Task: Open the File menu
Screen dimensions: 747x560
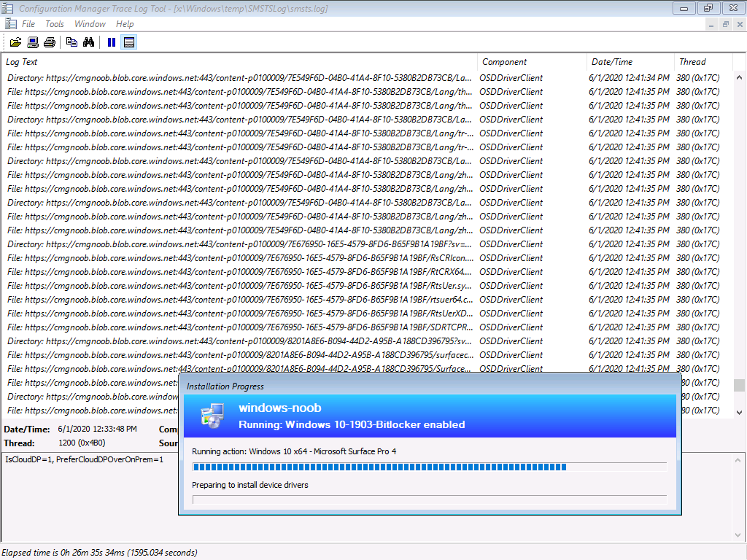Action: pyautogui.click(x=28, y=24)
